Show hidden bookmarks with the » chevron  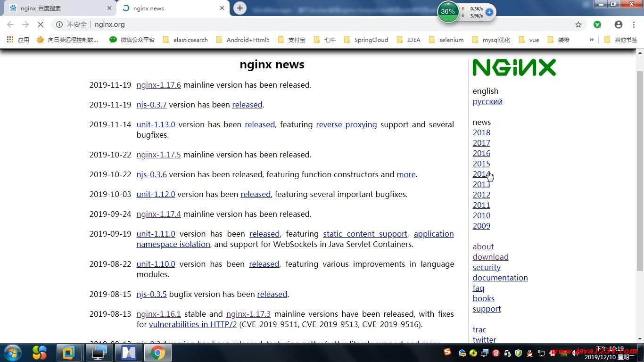pyautogui.click(x=591, y=40)
